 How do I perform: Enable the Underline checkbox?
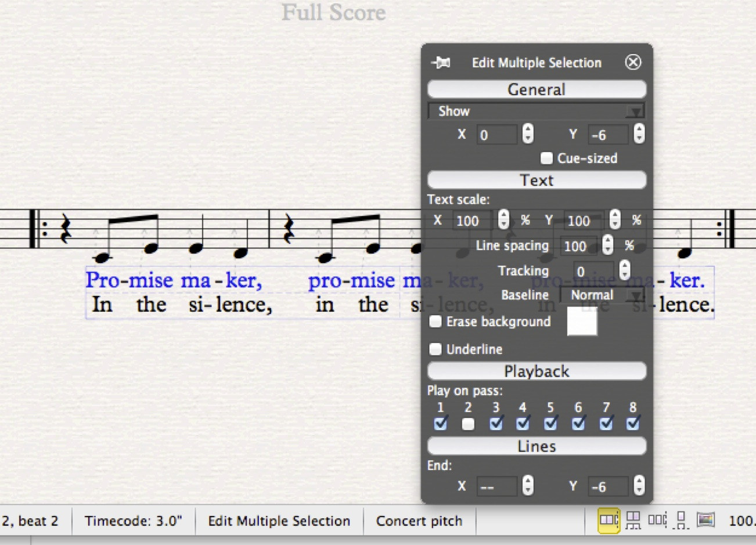coord(435,349)
